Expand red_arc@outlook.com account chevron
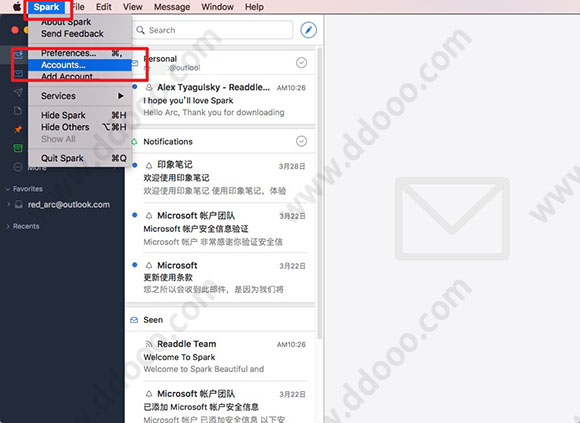The image size is (580, 423). coord(8,204)
